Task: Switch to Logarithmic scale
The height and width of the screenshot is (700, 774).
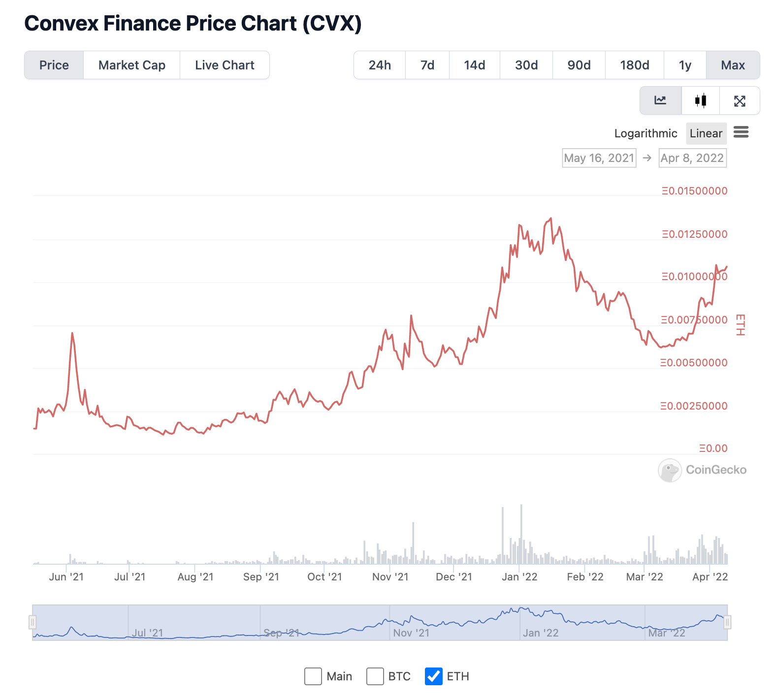Action: click(x=645, y=133)
